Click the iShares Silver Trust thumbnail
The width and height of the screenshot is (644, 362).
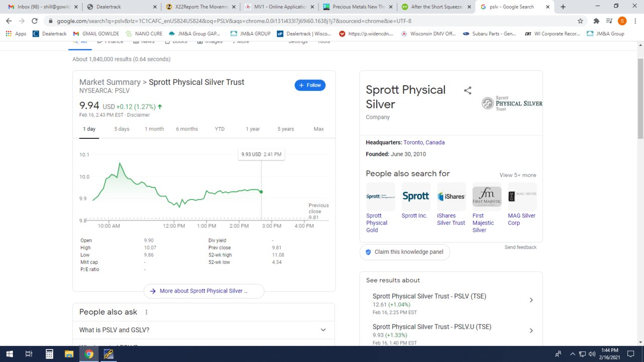click(451, 197)
